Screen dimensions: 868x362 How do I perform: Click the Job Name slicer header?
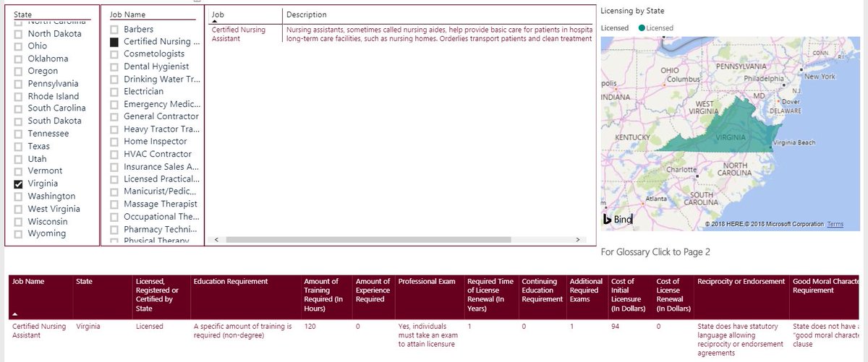click(x=127, y=14)
